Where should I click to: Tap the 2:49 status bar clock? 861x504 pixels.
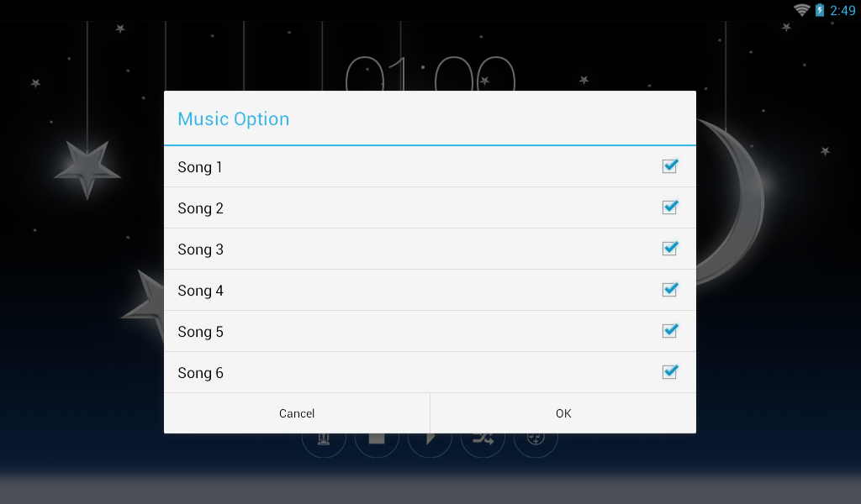click(x=843, y=10)
